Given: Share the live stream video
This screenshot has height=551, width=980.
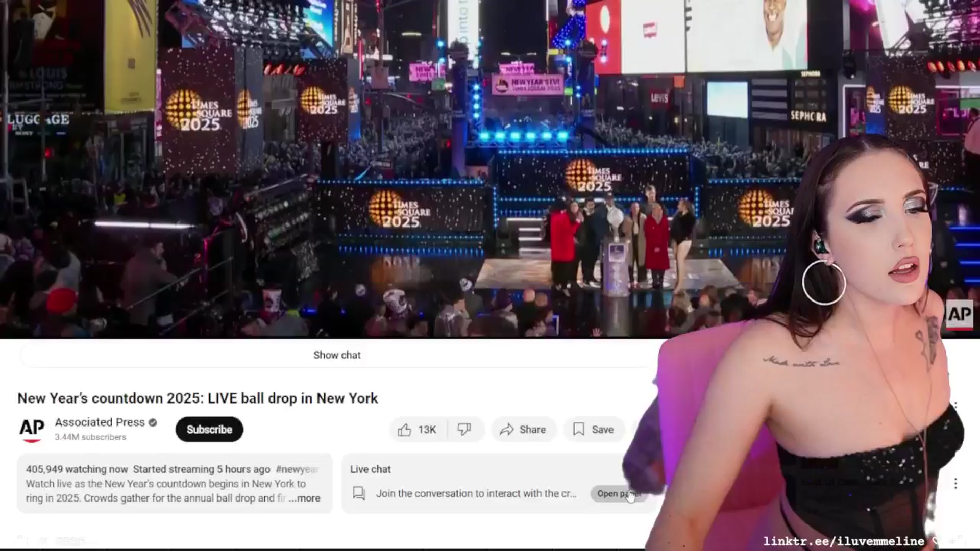Looking at the screenshot, I should 523,430.
